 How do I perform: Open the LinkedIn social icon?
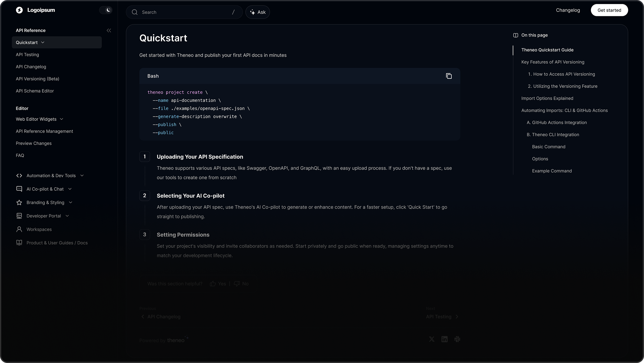tap(445, 339)
